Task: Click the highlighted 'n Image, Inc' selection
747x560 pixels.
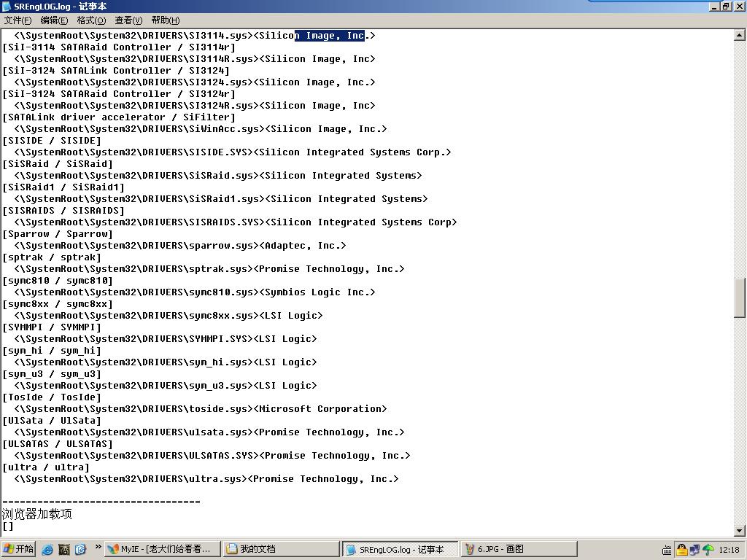Action: (329, 36)
